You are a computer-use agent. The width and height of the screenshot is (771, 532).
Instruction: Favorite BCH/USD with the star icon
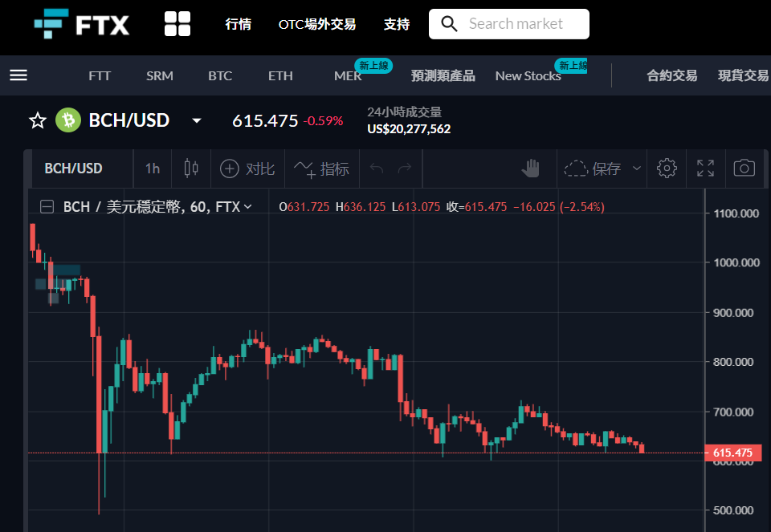[38, 120]
